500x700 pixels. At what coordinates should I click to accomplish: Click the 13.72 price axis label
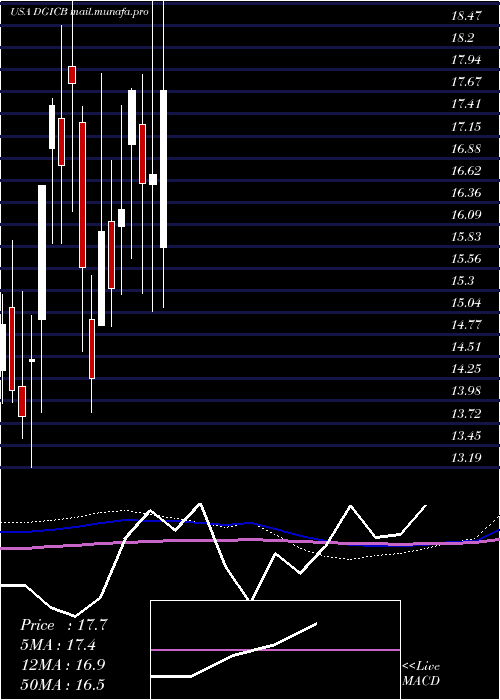tap(466, 414)
